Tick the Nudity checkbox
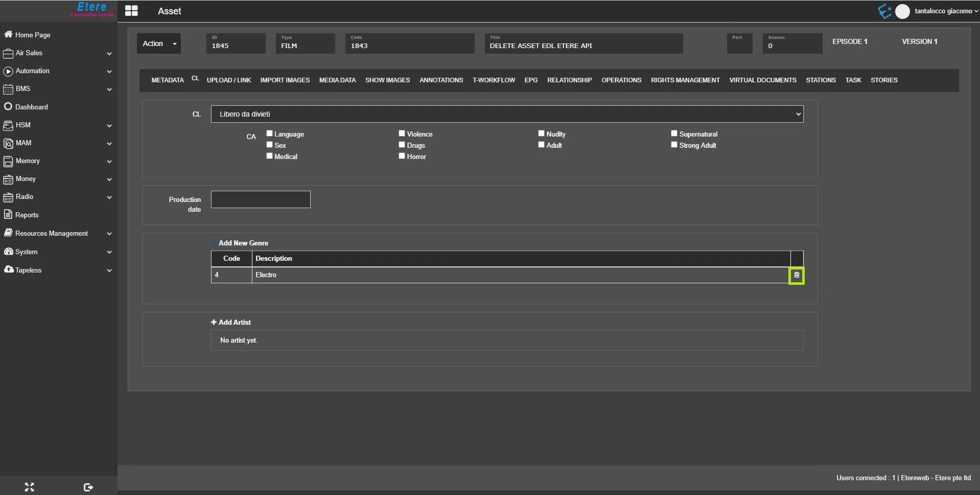Viewport: 980px width, 495px height. (x=541, y=133)
